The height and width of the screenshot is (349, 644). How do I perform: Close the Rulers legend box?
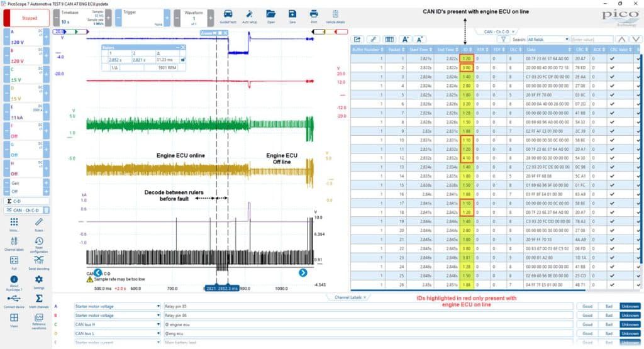point(183,48)
